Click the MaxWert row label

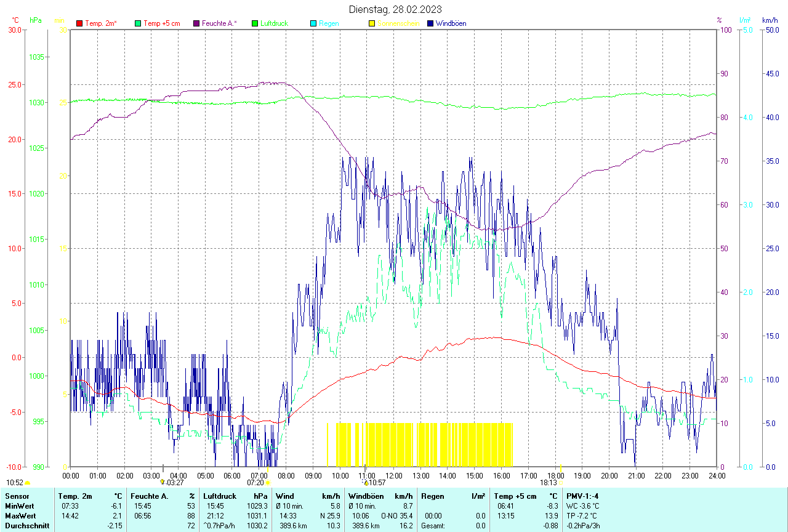click(20, 515)
